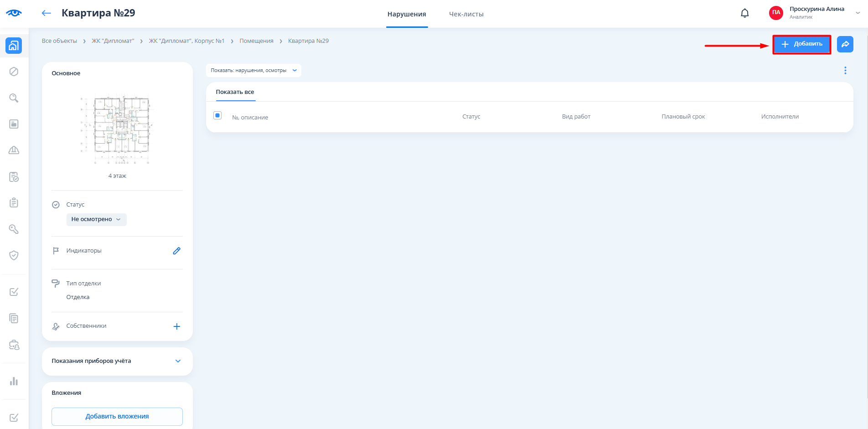
Task: Click the notification bell icon
Action: [744, 13]
